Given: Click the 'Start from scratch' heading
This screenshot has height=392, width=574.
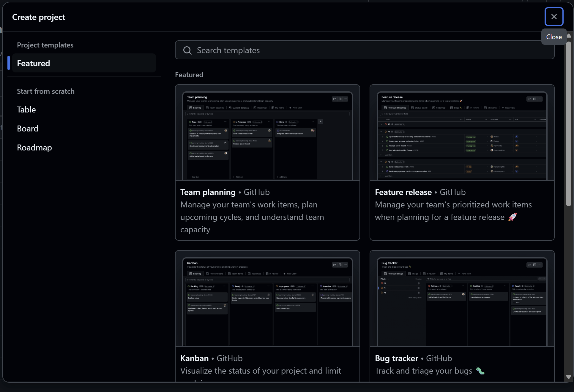Looking at the screenshot, I should pos(46,91).
